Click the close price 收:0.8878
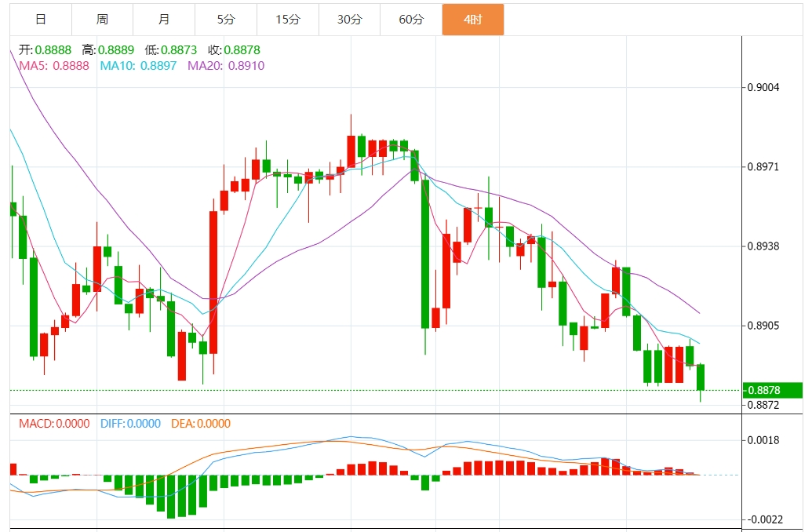The height and width of the screenshot is (532, 812). pyautogui.click(x=234, y=50)
